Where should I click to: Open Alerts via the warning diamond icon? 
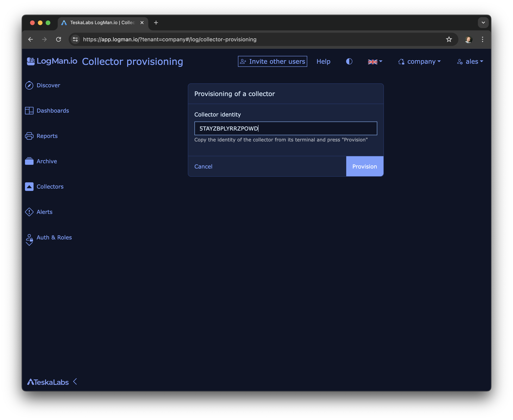click(29, 212)
